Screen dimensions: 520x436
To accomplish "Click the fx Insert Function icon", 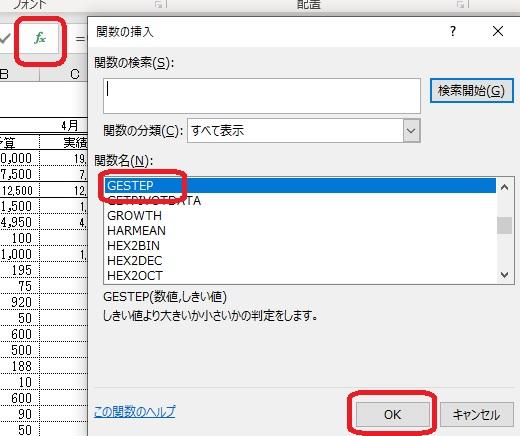I will 40,38.
